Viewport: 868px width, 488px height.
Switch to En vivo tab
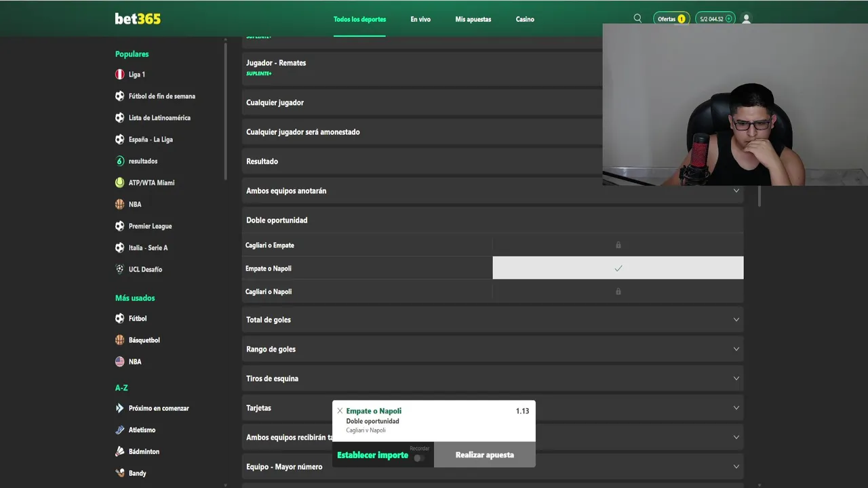[420, 19]
